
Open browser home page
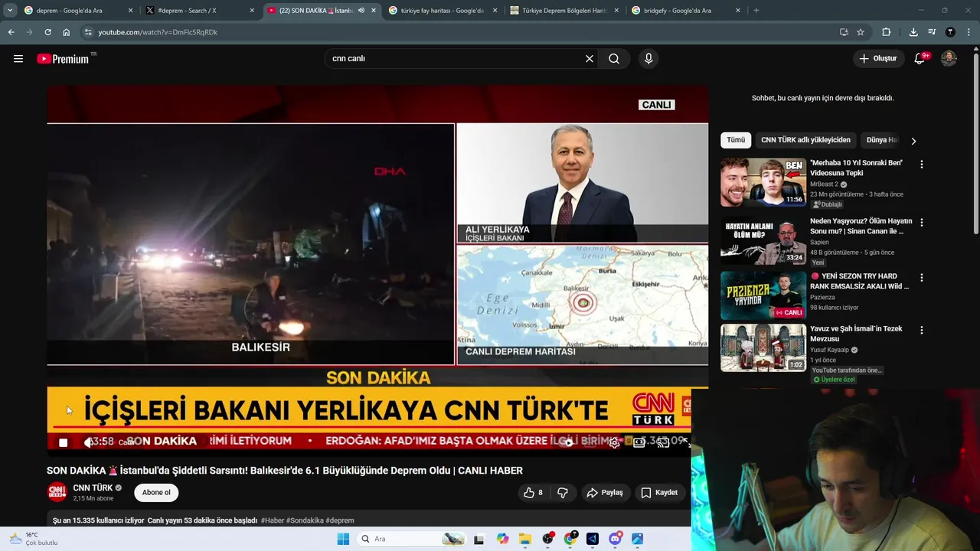pyautogui.click(x=67, y=32)
